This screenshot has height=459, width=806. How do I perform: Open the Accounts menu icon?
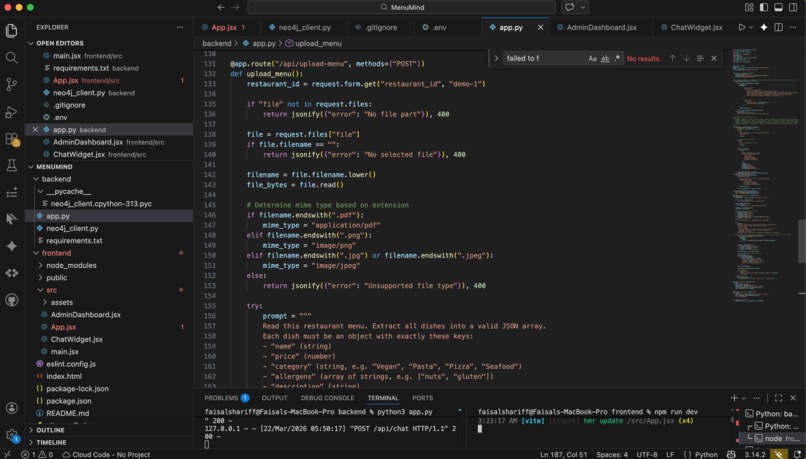click(x=11, y=408)
